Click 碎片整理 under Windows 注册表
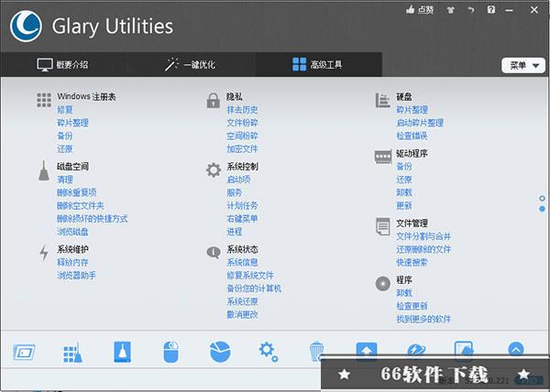Image resolution: width=550 pixels, height=392 pixels. point(72,123)
